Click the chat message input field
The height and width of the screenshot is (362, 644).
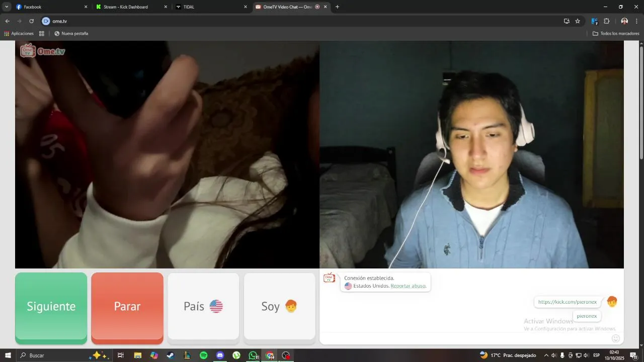[465, 338]
